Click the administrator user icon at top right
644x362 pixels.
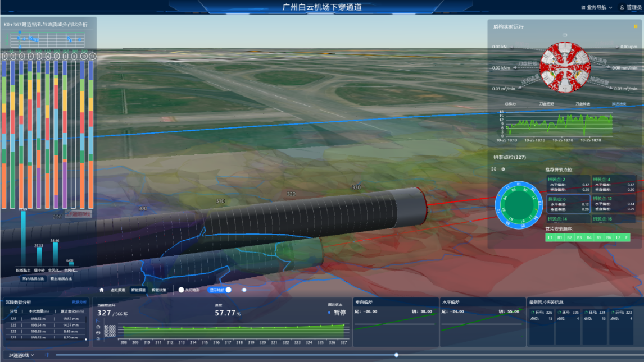(622, 7)
